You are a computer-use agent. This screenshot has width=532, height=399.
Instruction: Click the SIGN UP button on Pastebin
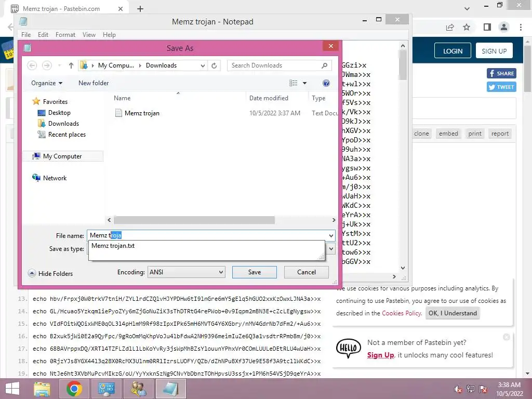pyautogui.click(x=494, y=51)
